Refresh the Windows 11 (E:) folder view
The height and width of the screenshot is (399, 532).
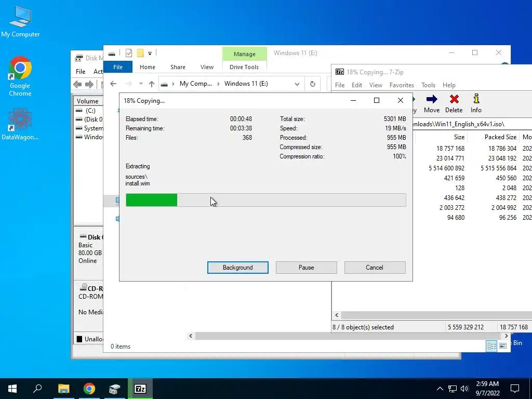click(x=312, y=84)
